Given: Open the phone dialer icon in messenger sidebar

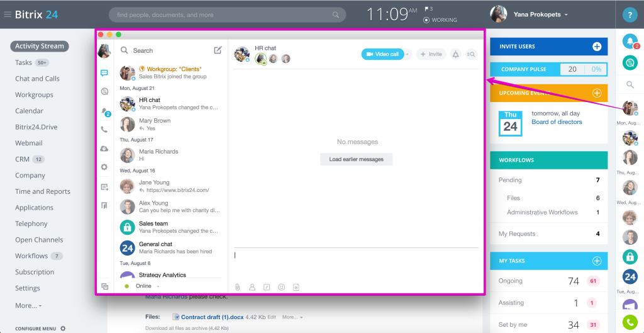Looking at the screenshot, I should pos(104,130).
